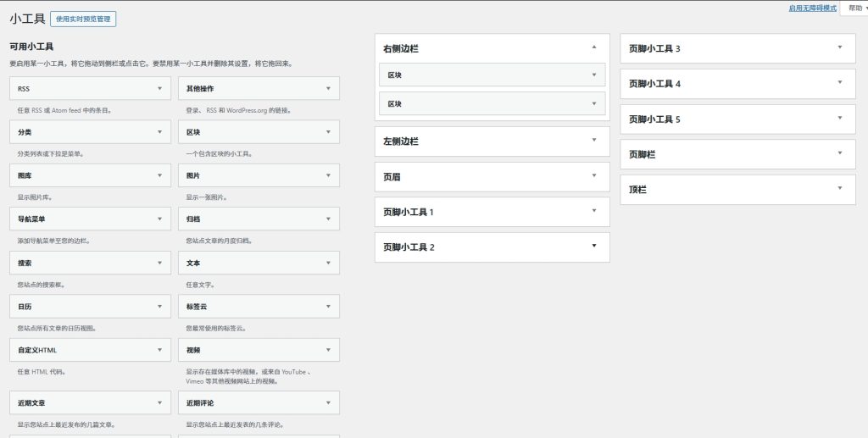Expand the 页眉 widget area
The width and height of the screenshot is (868, 438).
tap(492, 176)
